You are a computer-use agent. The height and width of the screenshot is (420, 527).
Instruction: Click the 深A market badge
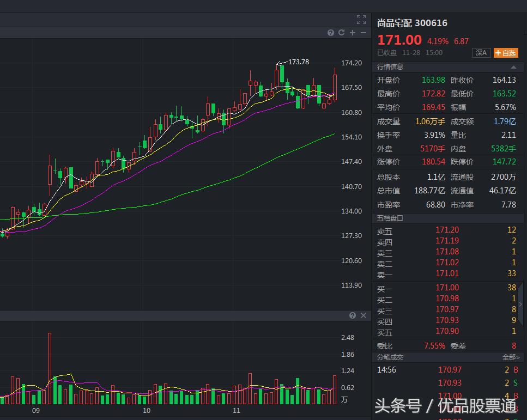[481, 53]
